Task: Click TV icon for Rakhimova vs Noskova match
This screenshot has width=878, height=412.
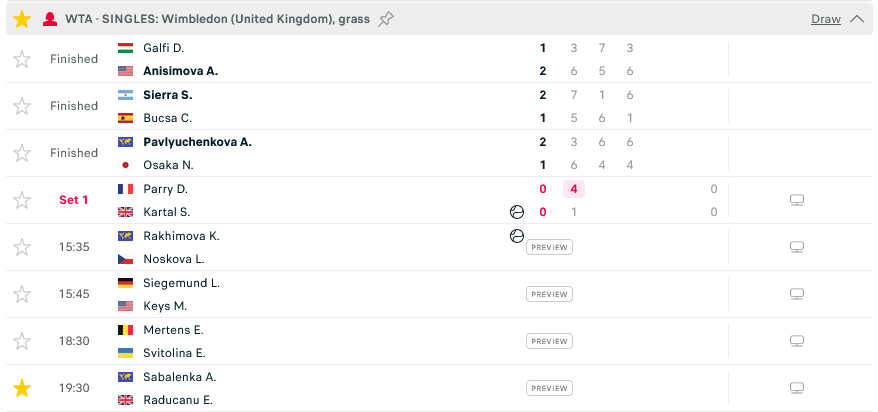Action: pos(797,247)
